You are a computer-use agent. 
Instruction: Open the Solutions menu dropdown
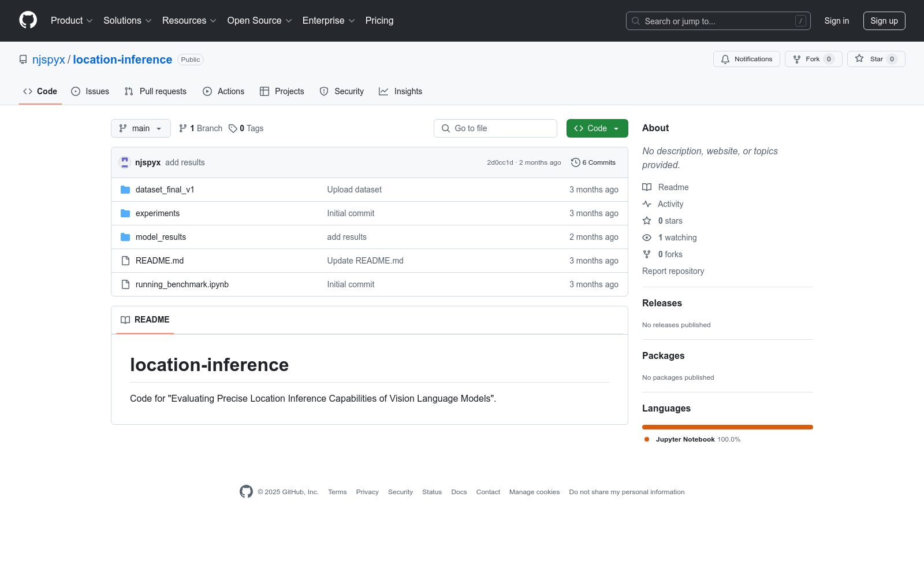coord(128,21)
